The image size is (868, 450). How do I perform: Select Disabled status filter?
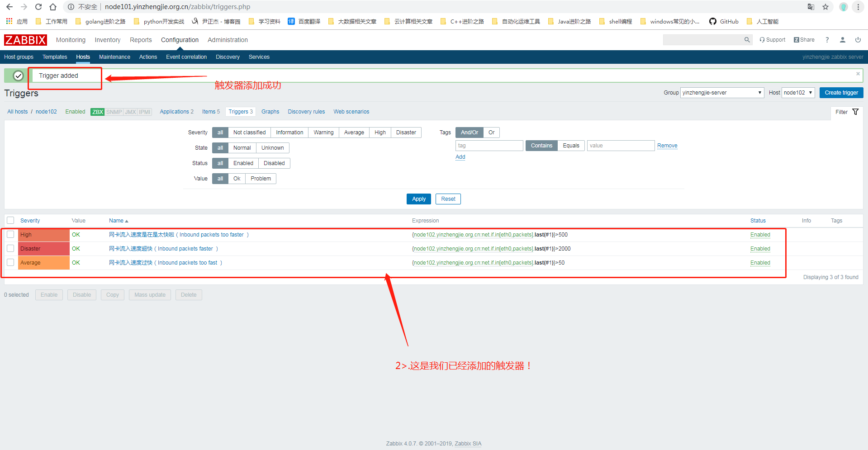(x=274, y=163)
